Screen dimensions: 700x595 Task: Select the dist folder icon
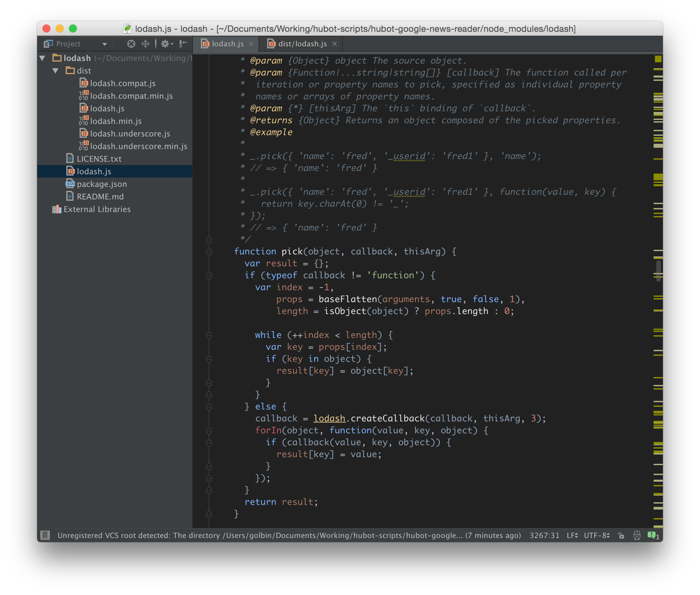(70, 71)
